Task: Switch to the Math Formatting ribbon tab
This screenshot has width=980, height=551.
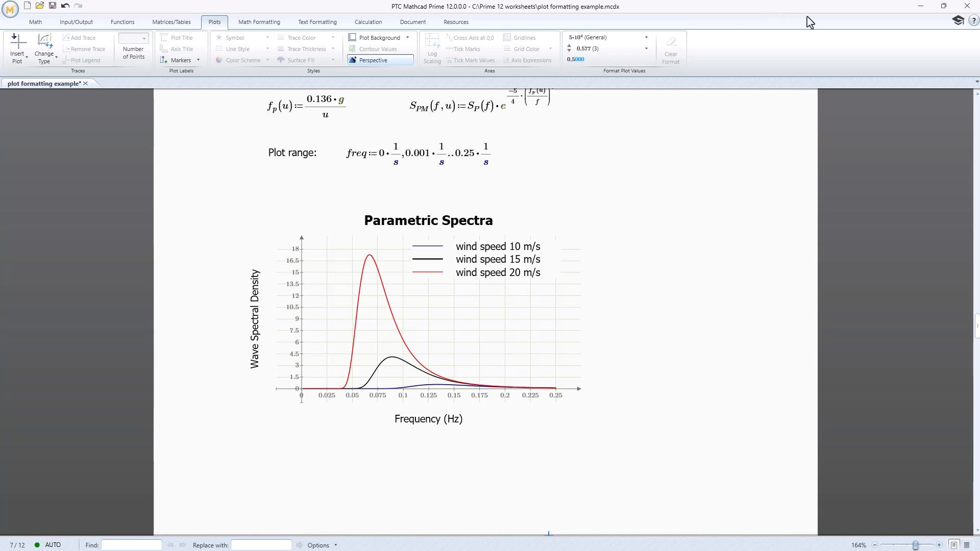Action: [x=259, y=22]
